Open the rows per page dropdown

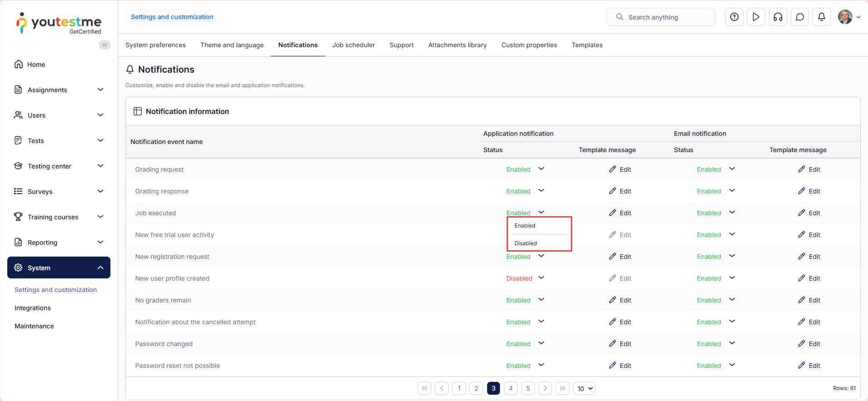(x=584, y=388)
